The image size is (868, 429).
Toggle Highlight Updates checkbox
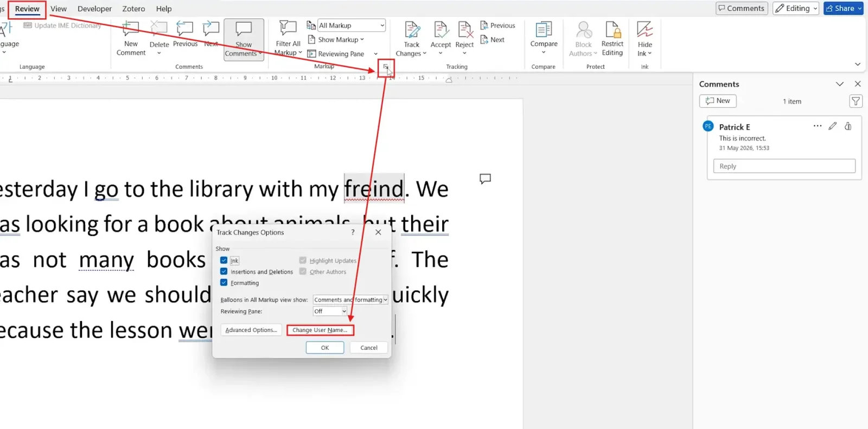(x=303, y=260)
